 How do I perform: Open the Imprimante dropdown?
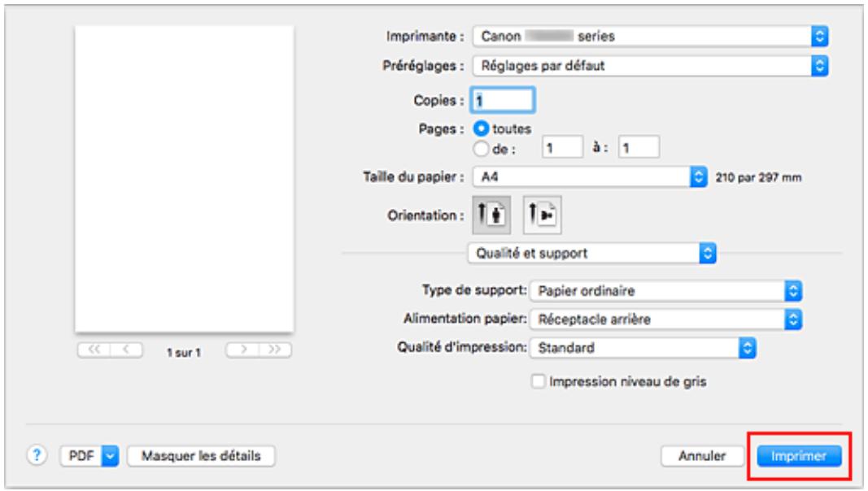tap(651, 37)
